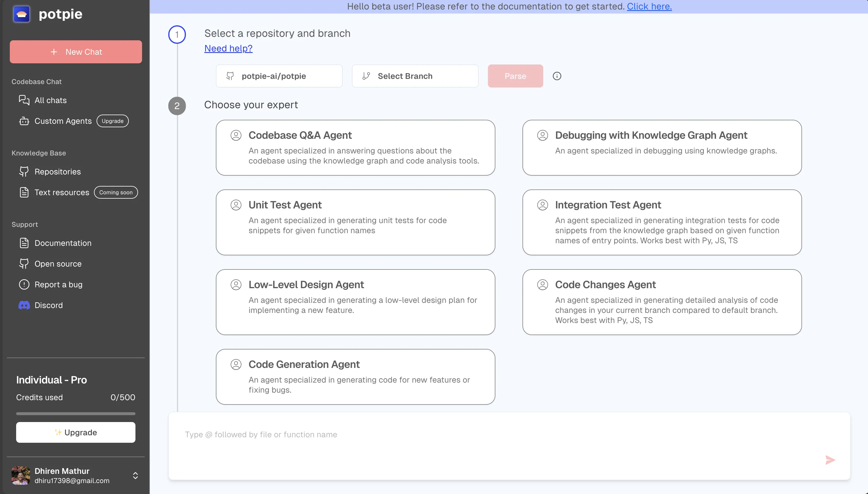Screen dimensions: 868x494
Task: Click the Parse button
Action: (516, 76)
